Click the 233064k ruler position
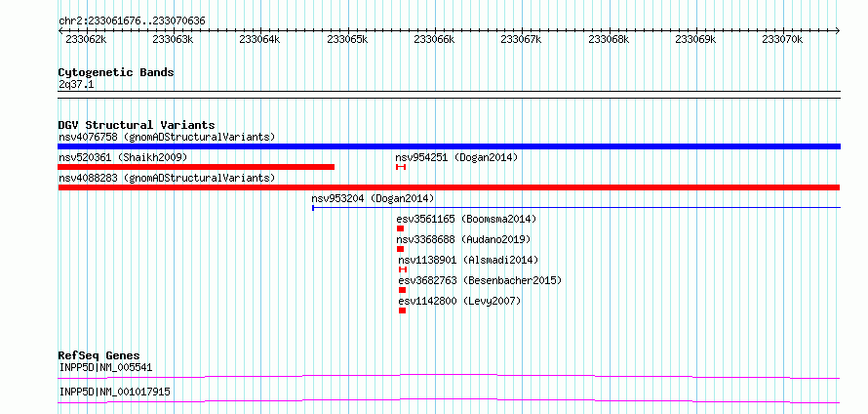The height and width of the screenshot is (414, 868). tap(259, 39)
